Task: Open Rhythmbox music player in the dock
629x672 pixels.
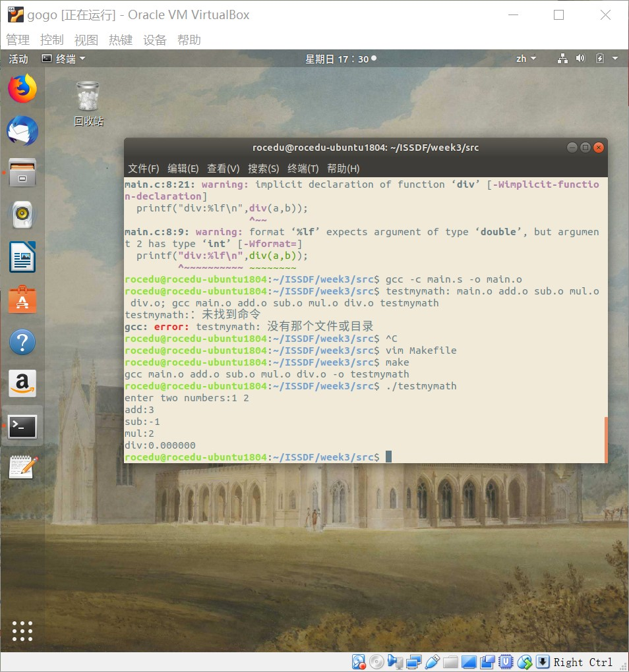Action: [x=22, y=215]
